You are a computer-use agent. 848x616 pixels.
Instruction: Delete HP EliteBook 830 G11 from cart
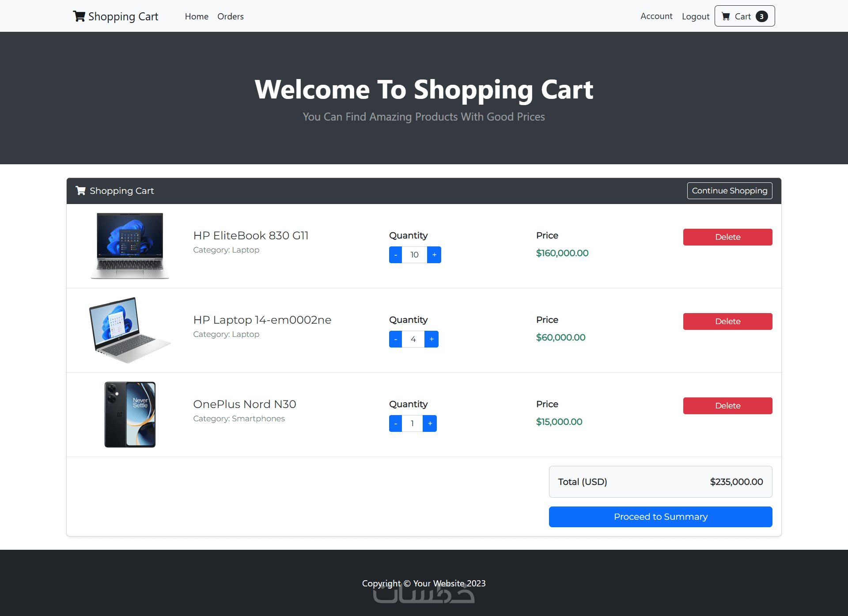[x=727, y=237]
